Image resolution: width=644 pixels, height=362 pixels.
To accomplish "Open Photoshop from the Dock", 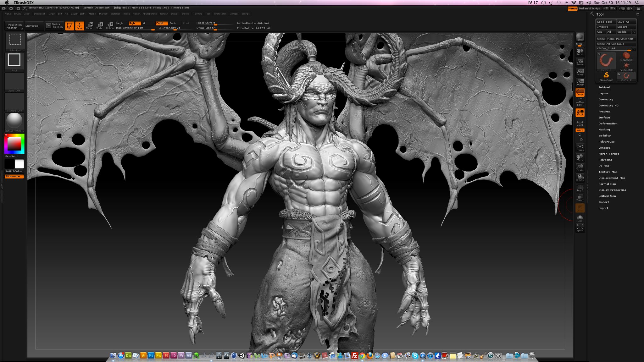I will click(x=151, y=355).
